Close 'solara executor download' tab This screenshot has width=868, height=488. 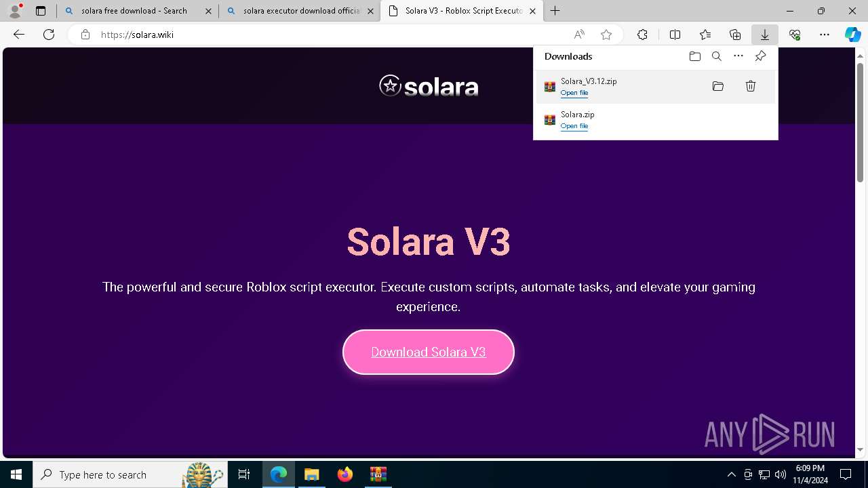370,11
